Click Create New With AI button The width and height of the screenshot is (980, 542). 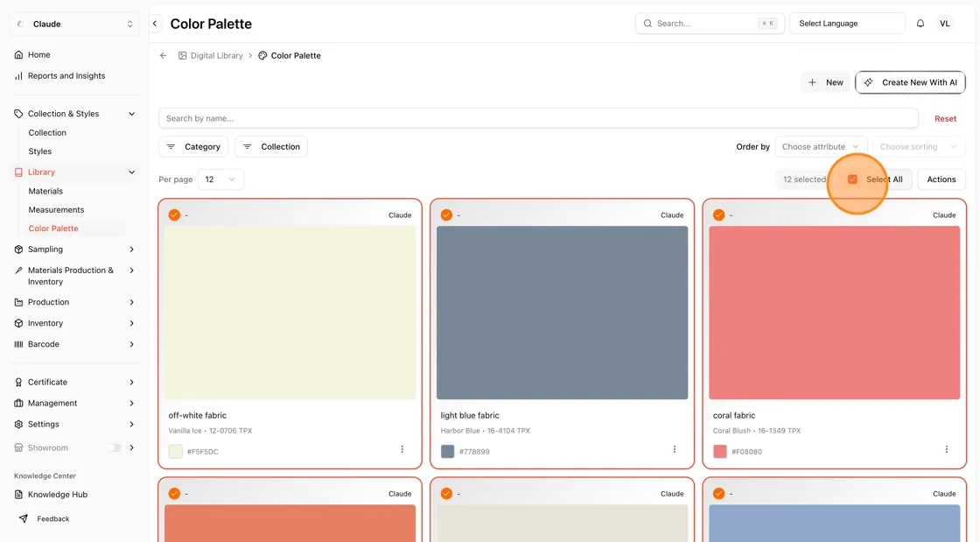(x=910, y=82)
